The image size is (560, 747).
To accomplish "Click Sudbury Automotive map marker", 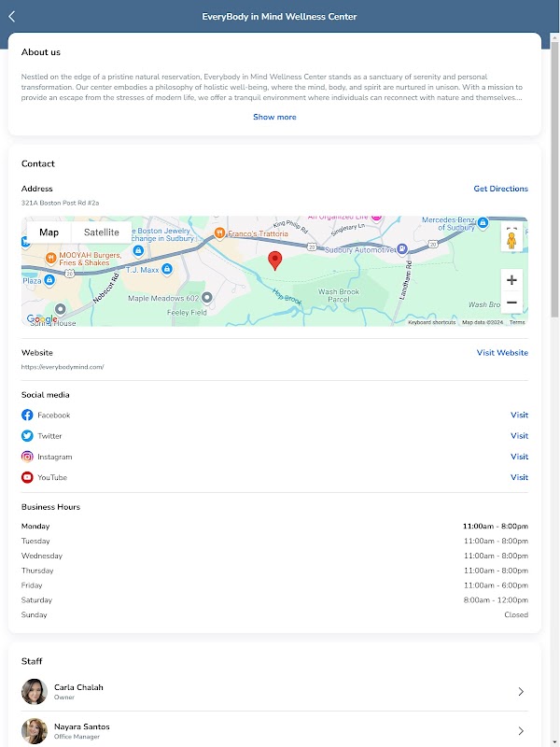I will point(402,248).
